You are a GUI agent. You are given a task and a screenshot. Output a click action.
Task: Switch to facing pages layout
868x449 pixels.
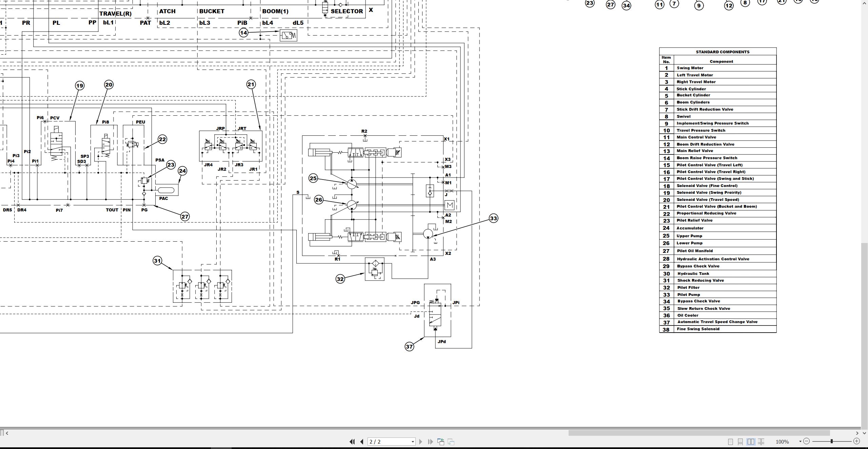coord(751,442)
